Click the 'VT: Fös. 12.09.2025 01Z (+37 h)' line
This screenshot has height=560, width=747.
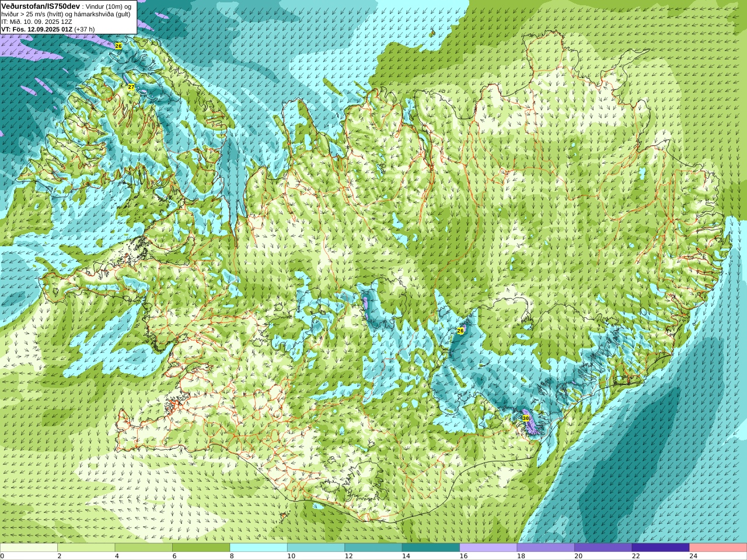tap(48, 29)
